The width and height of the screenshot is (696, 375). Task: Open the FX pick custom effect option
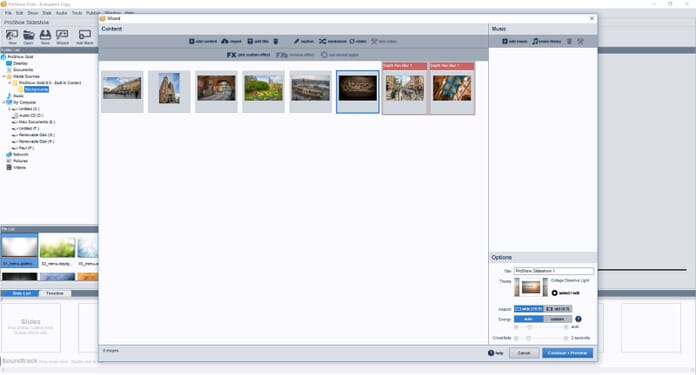point(249,55)
